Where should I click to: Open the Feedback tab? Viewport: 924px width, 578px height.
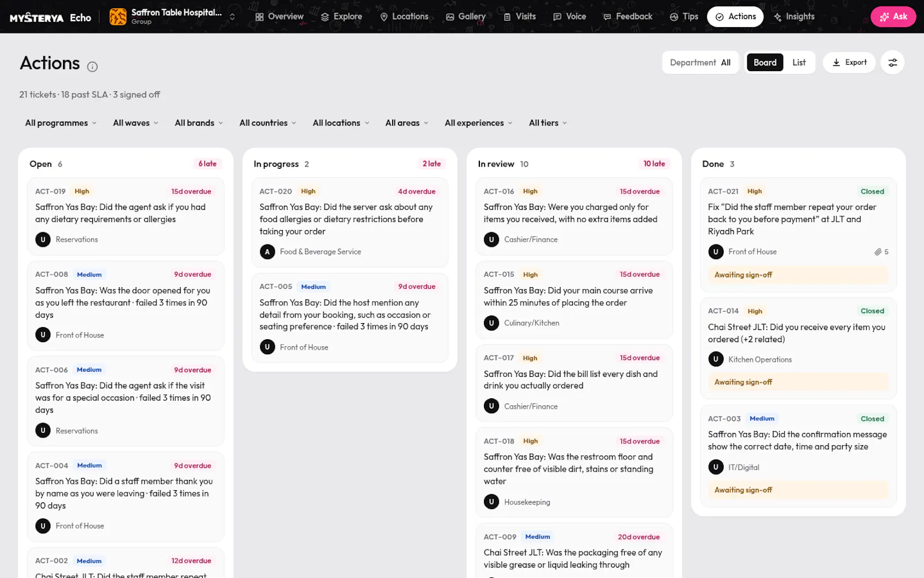point(628,17)
